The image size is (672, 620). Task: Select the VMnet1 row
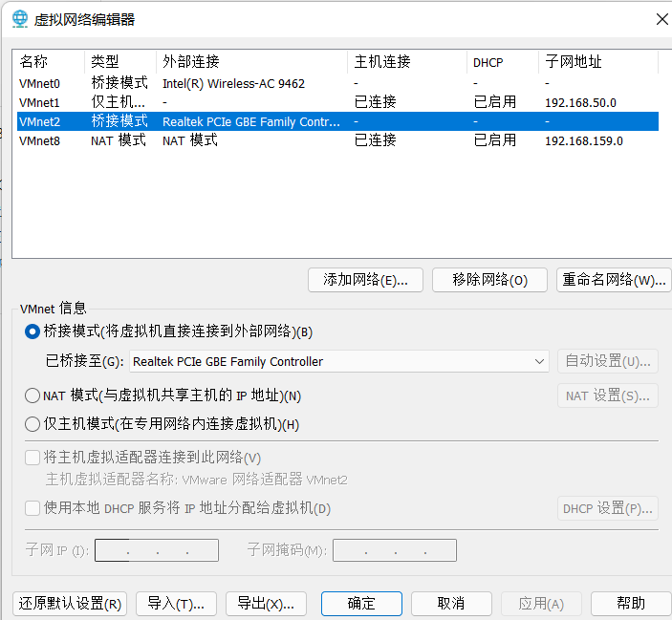[x=337, y=103]
